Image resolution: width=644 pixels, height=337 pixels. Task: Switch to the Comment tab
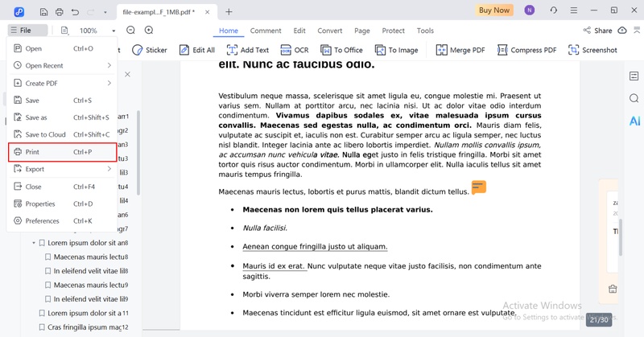click(266, 31)
